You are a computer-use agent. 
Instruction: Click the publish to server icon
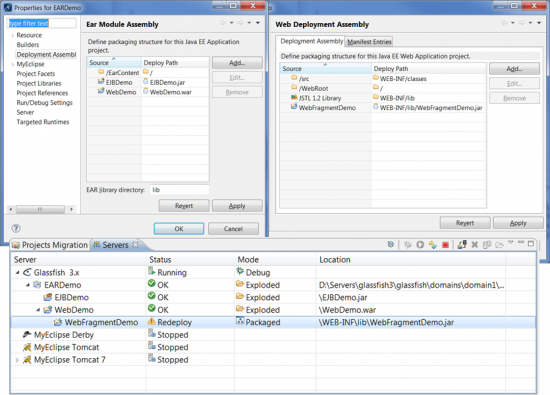pos(433,245)
